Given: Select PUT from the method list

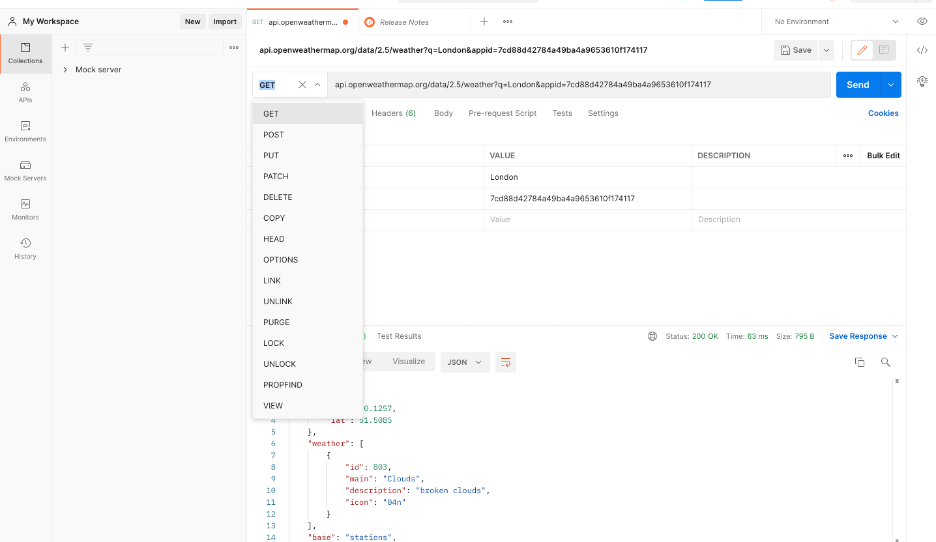Looking at the screenshot, I should (x=307, y=155).
